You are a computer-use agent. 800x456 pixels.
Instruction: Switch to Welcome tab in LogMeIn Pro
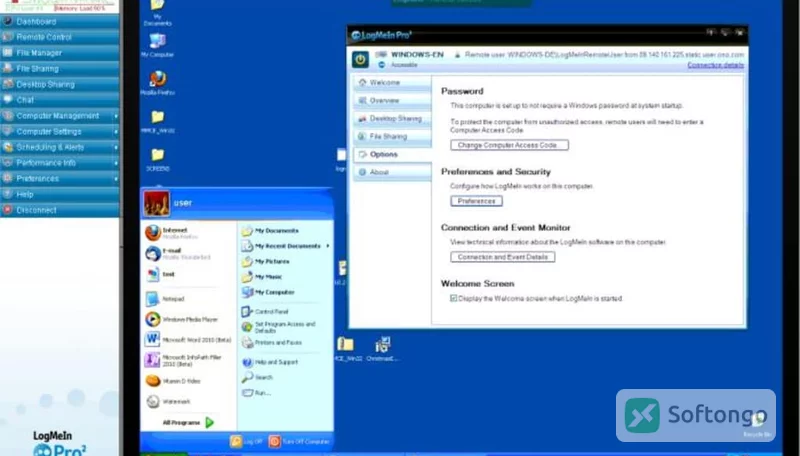pyautogui.click(x=392, y=83)
